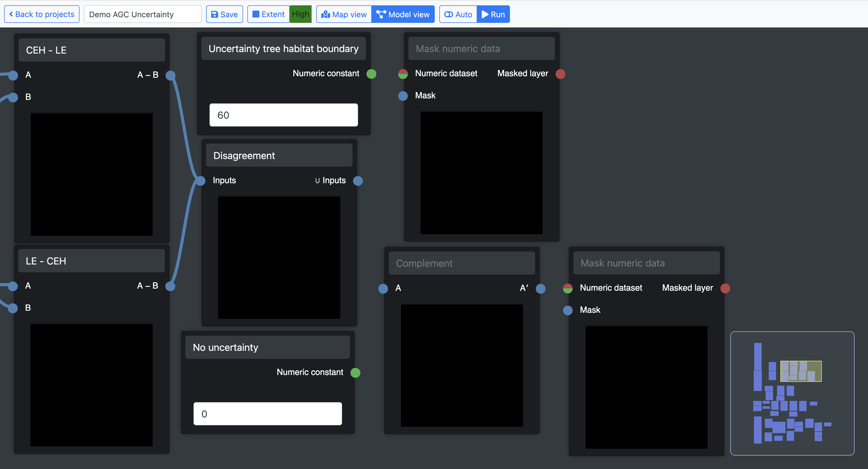Click the red Masked layer output port, top node

tap(560, 74)
